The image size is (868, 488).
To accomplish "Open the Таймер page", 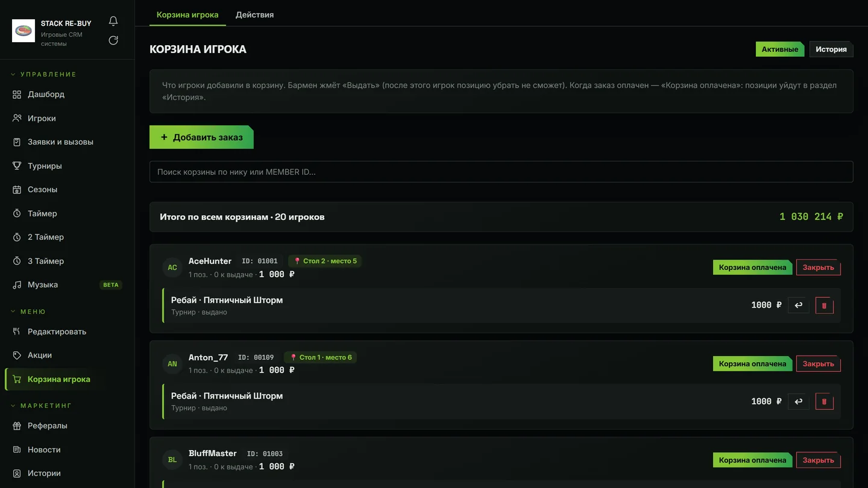I will pyautogui.click(x=67, y=213).
